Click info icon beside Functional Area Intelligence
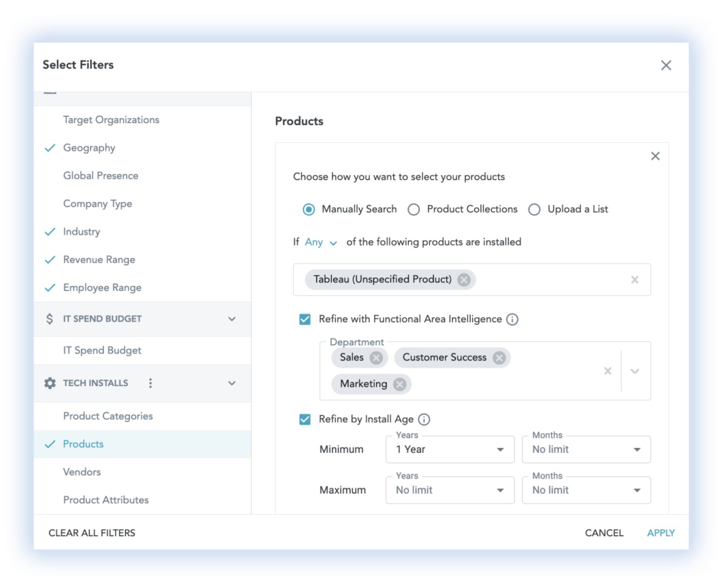The width and height of the screenshot is (728, 576). (512, 319)
